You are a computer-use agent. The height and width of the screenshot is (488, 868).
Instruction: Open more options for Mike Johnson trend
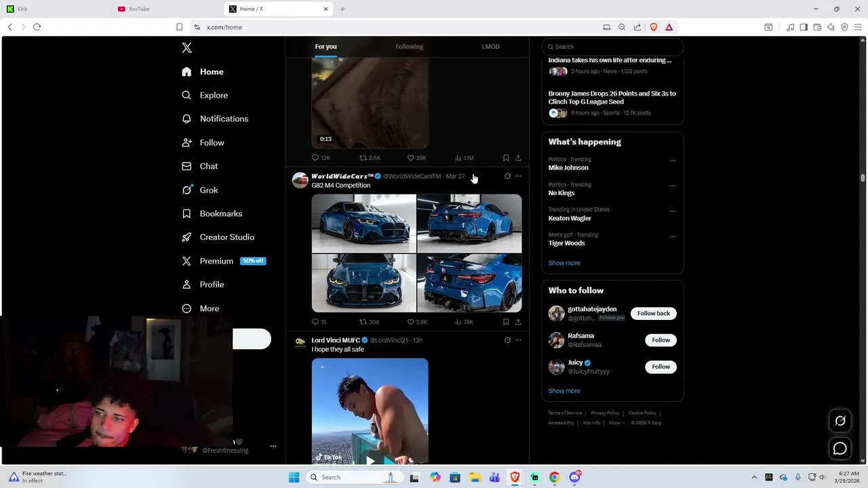pyautogui.click(x=673, y=161)
